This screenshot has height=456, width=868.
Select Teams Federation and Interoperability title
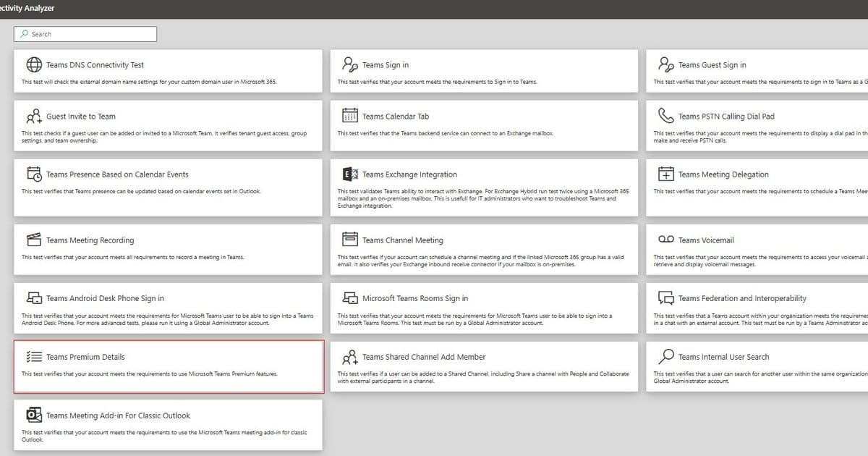coord(742,298)
